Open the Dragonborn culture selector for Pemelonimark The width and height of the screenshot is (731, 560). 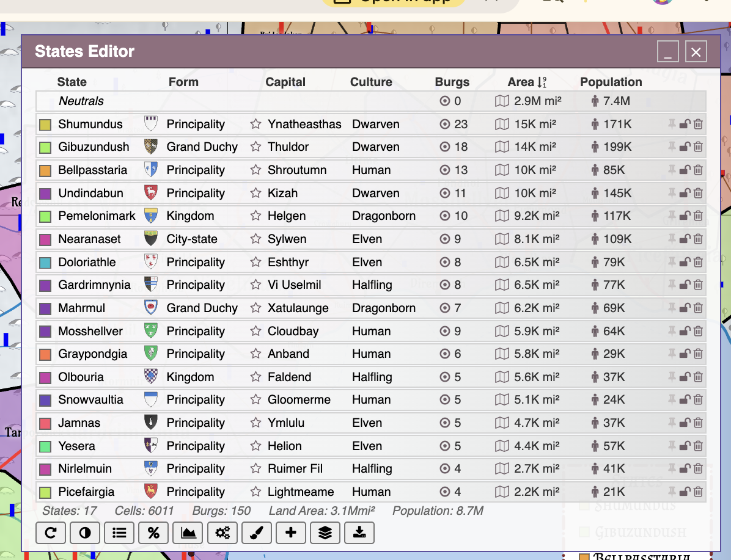coord(384,216)
